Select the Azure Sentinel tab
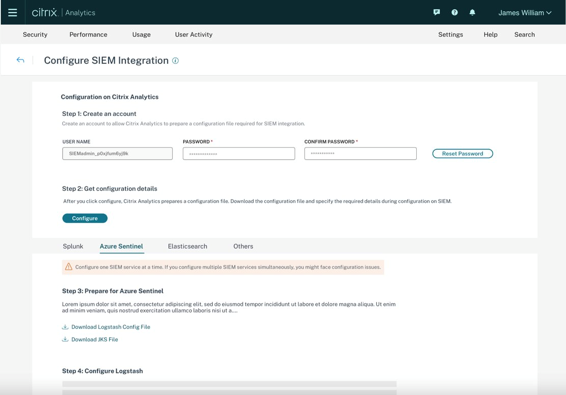This screenshot has height=395, width=566. point(121,246)
